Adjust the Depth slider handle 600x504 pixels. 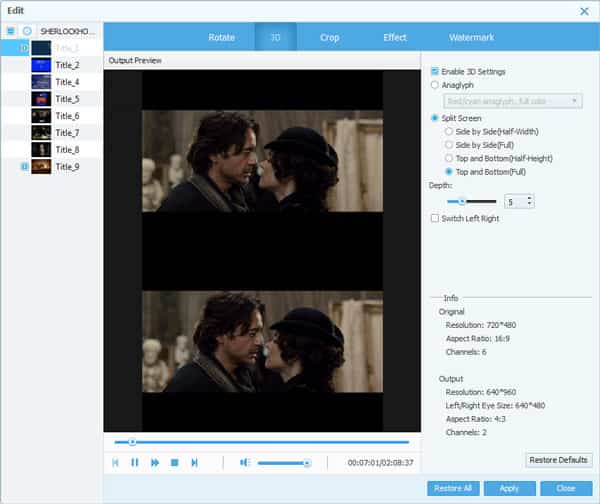click(x=462, y=202)
